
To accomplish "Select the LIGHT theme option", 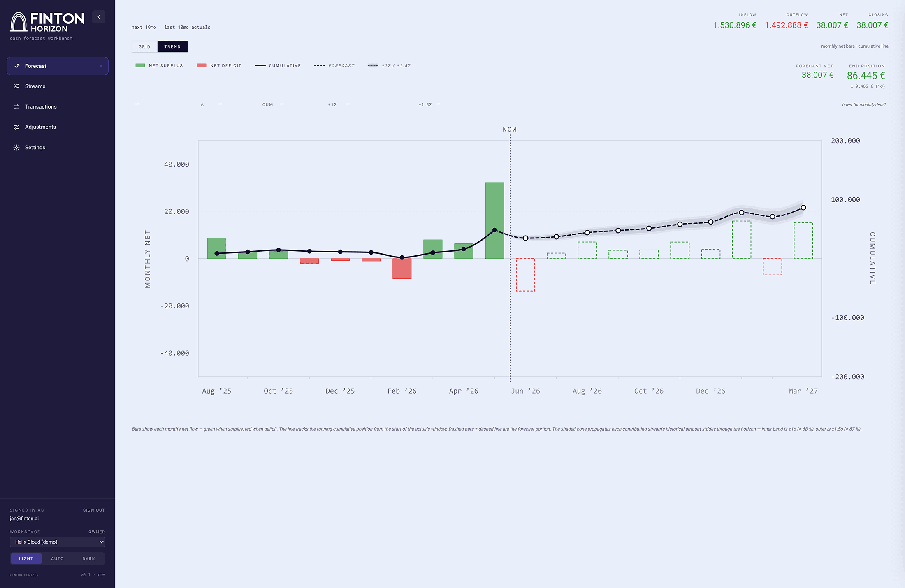I will (26, 559).
